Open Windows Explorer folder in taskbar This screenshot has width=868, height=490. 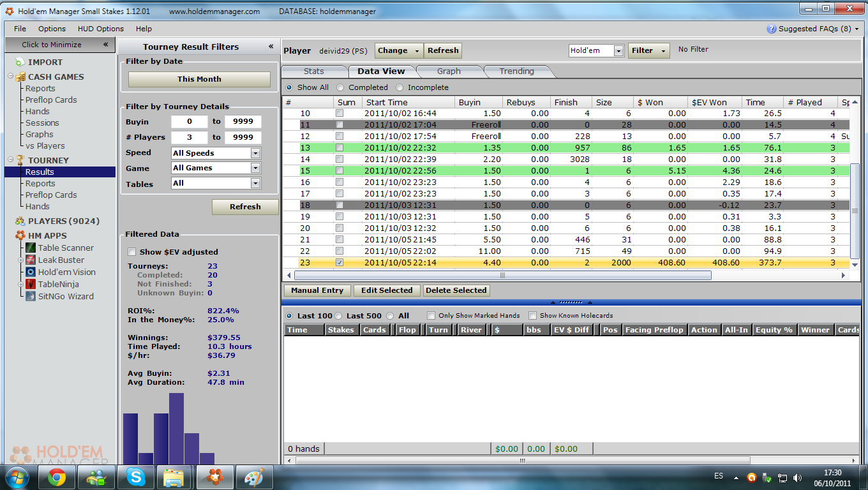click(174, 477)
